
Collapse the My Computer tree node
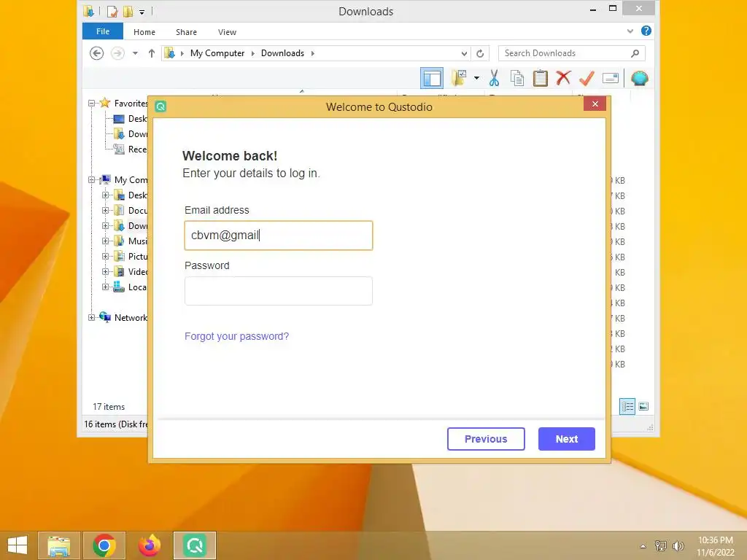(x=91, y=180)
